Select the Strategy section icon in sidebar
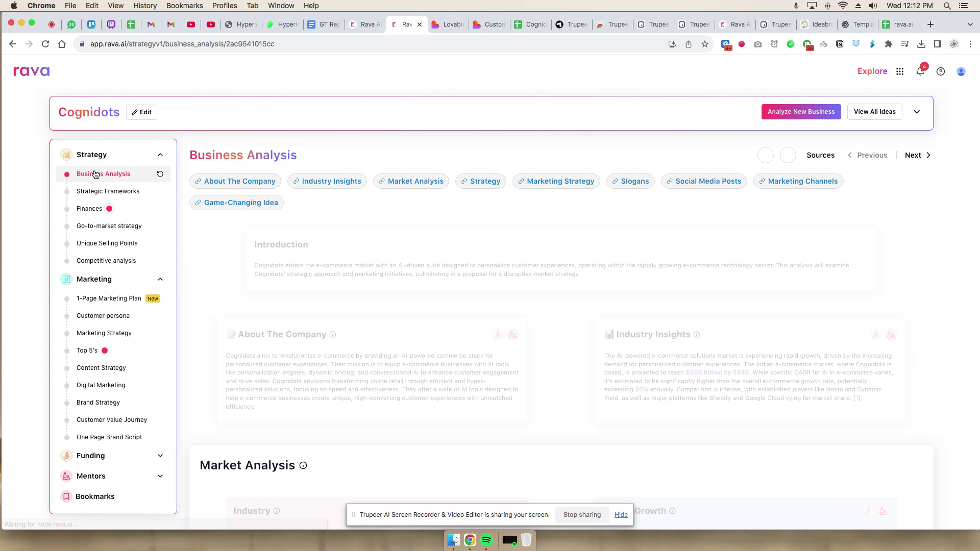 coord(66,155)
